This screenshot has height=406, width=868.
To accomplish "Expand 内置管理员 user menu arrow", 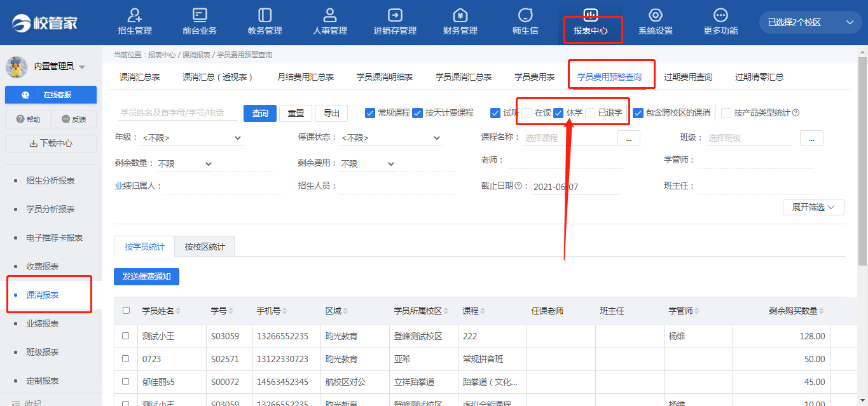I will (83, 67).
